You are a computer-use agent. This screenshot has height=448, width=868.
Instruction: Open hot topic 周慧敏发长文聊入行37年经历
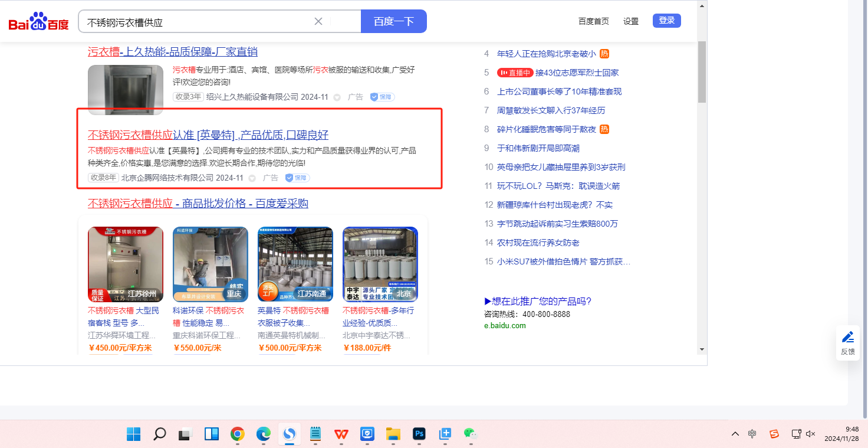pos(551,110)
